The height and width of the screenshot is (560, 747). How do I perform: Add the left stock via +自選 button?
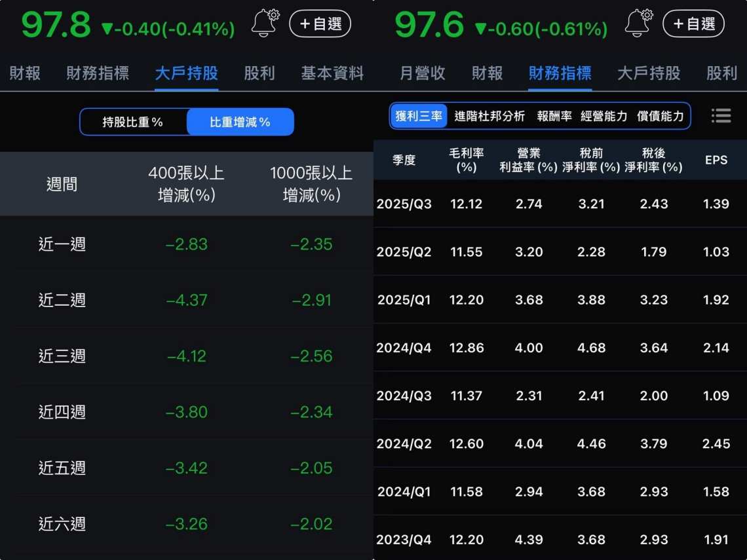320,22
